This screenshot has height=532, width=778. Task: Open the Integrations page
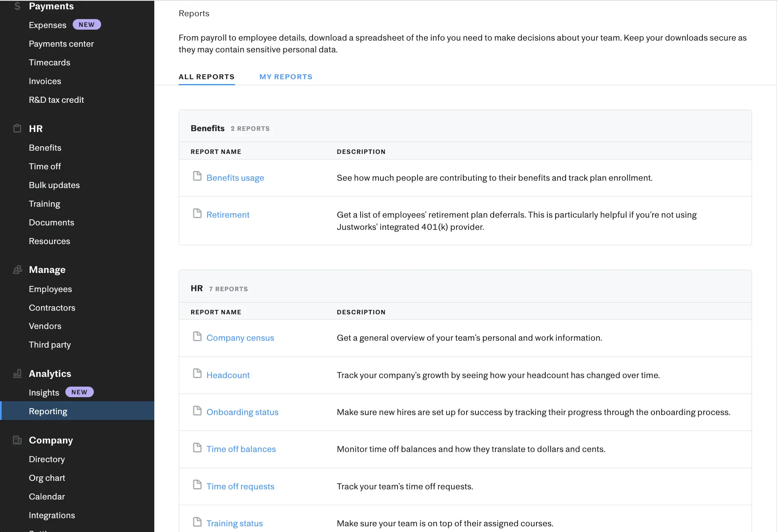pyautogui.click(x=52, y=515)
